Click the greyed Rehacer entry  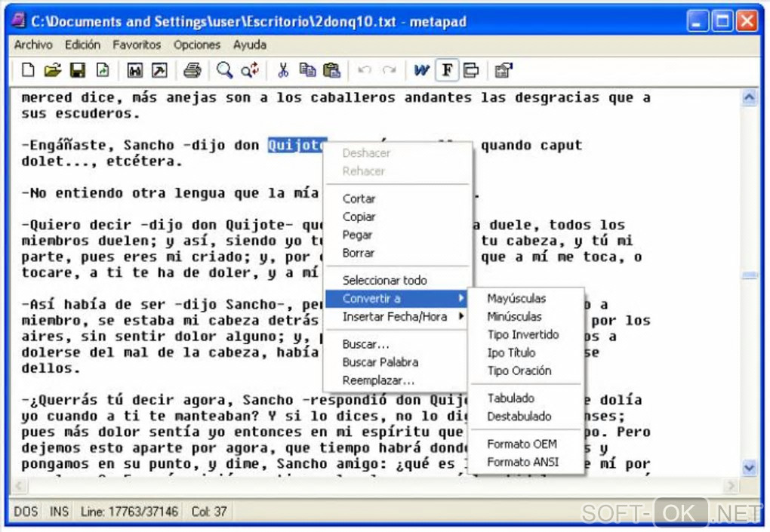(397, 171)
